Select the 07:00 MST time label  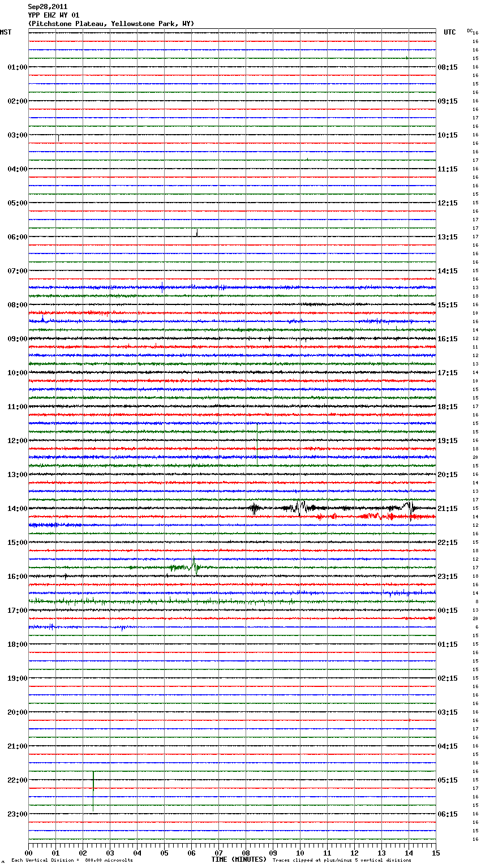[x=17, y=271]
